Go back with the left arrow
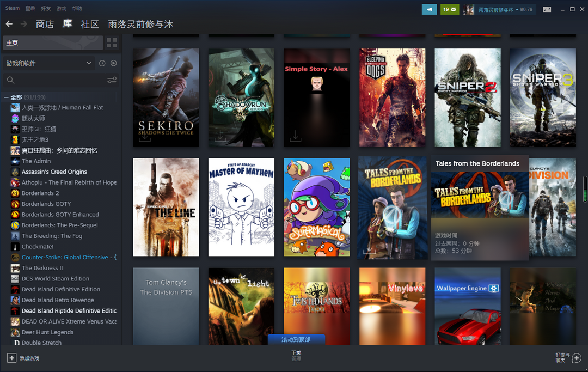The height and width of the screenshot is (372, 588). pyautogui.click(x=9, y=24)
